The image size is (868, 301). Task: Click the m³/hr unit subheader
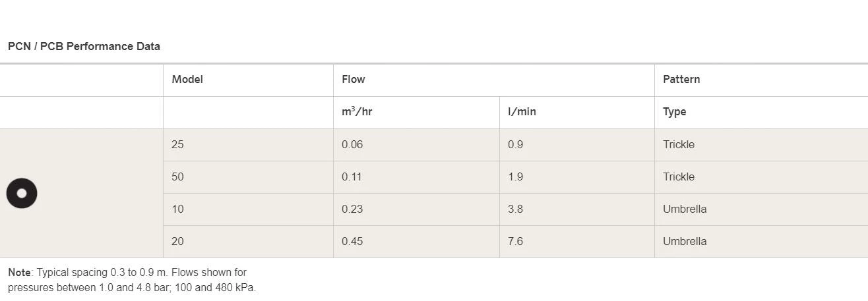point(357,111)
